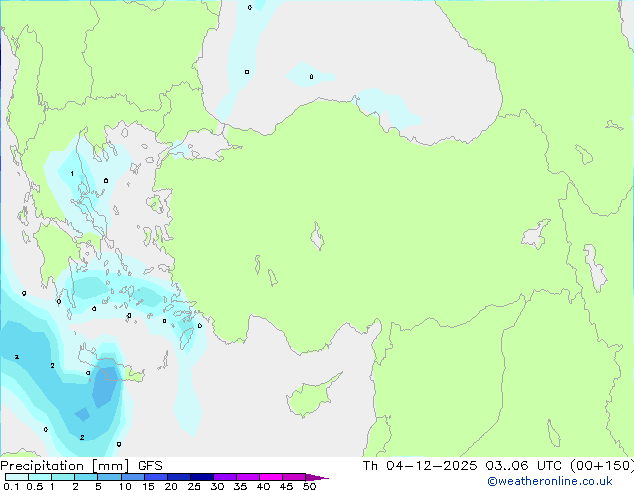Click the legend scale label '20'

click(x=171, y=486)
